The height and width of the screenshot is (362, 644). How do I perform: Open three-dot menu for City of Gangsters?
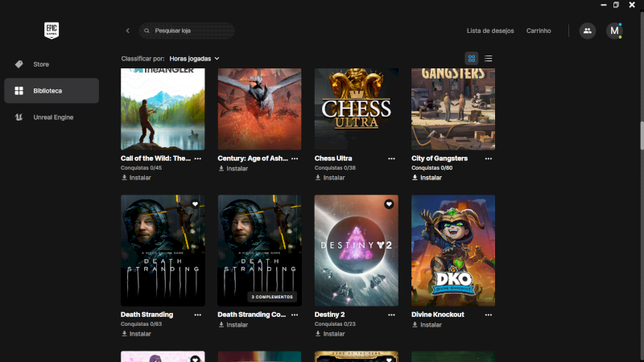point(489,158)
